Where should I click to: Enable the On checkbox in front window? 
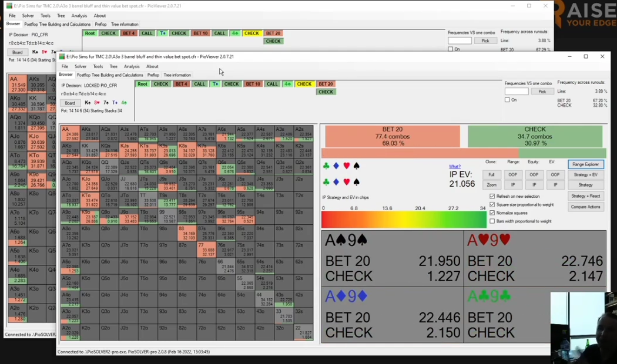(x=507, y=100)
